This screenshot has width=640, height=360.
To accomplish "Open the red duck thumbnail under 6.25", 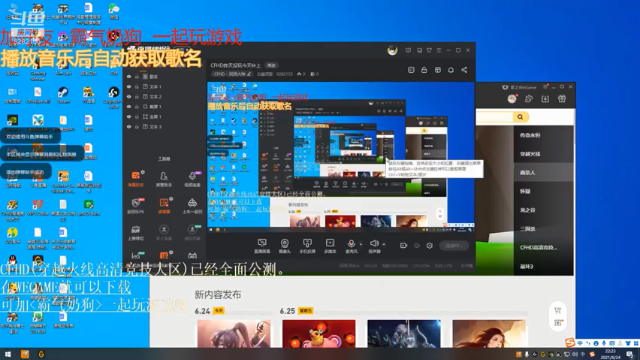I will click(319, 334).
